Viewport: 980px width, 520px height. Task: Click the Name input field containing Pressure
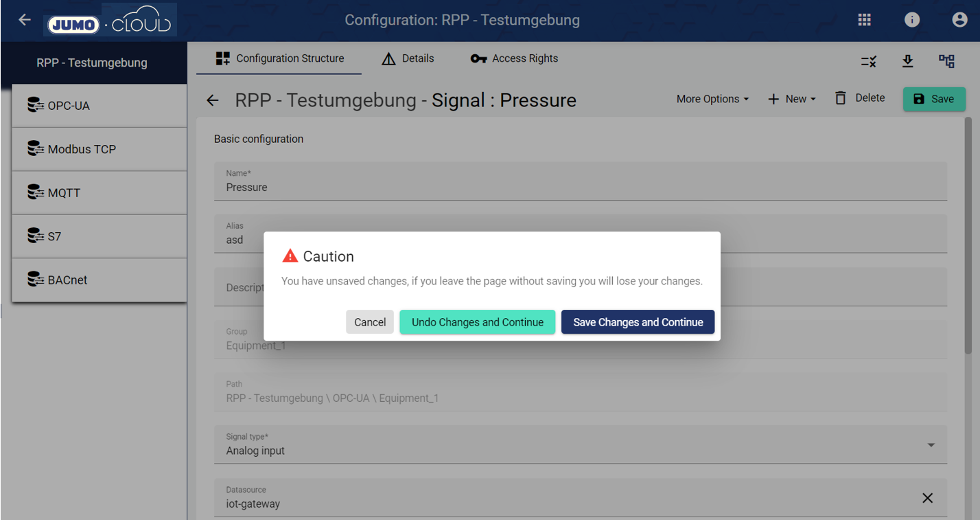click(x=580, y=187)
